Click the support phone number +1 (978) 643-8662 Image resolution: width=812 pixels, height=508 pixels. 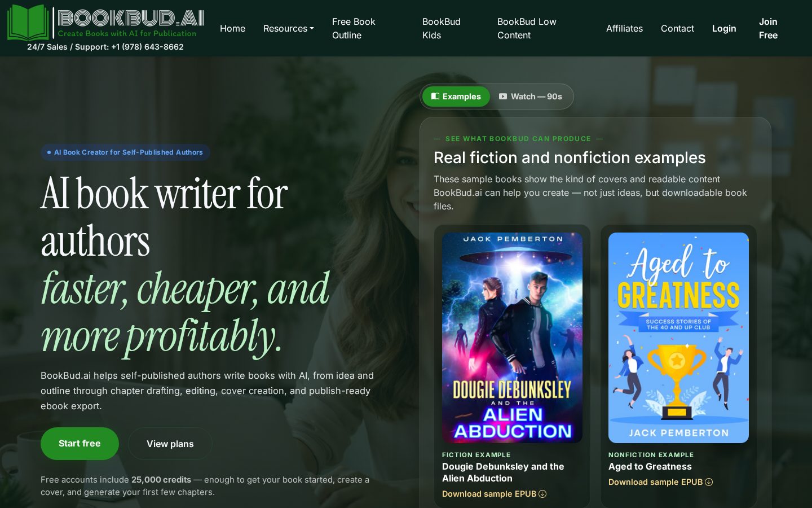coord(147,47)
